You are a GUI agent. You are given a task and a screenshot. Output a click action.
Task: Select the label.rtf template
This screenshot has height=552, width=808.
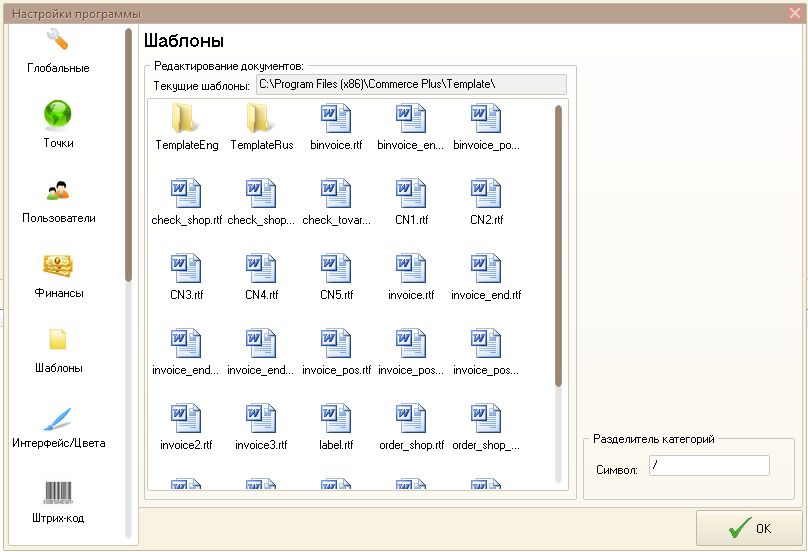point(336,427)
